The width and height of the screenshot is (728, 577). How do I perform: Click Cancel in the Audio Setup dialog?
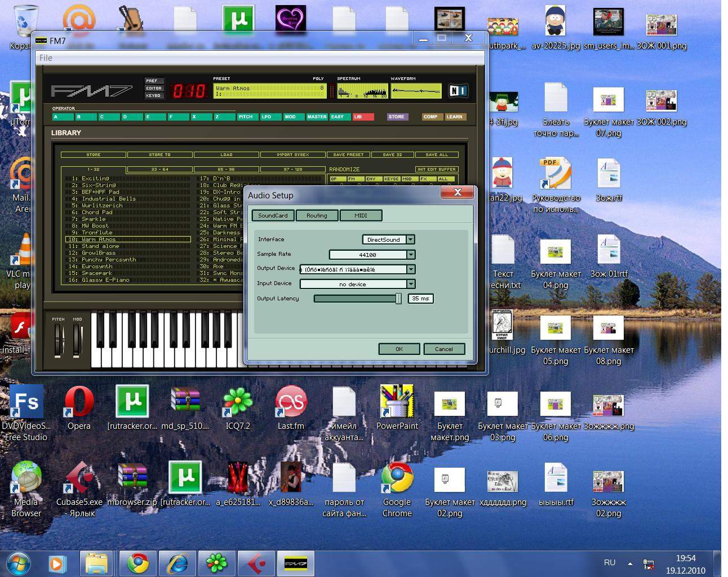click(x=444, y=349)
